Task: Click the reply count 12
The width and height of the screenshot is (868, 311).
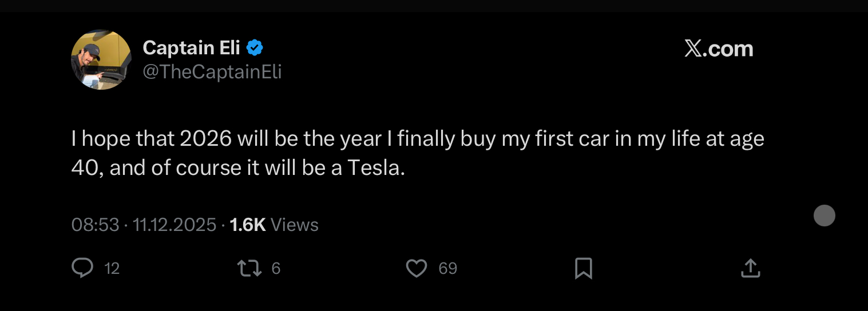Action: tap(112, 268)
